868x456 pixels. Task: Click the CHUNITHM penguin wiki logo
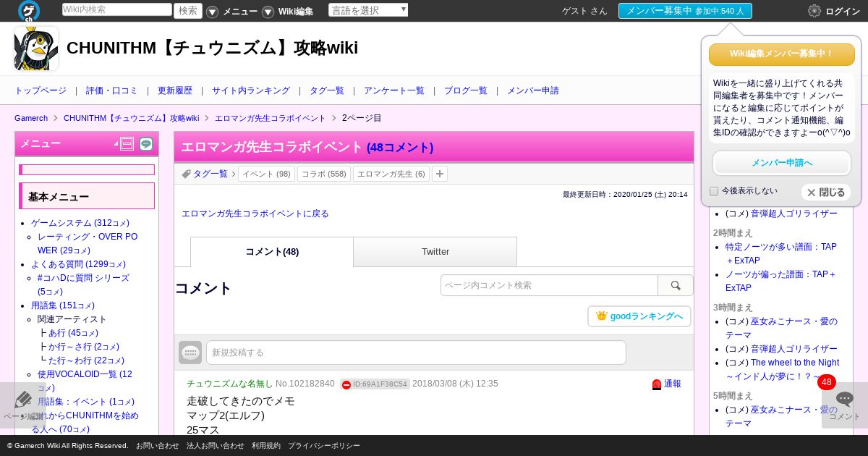pos(36,48)
